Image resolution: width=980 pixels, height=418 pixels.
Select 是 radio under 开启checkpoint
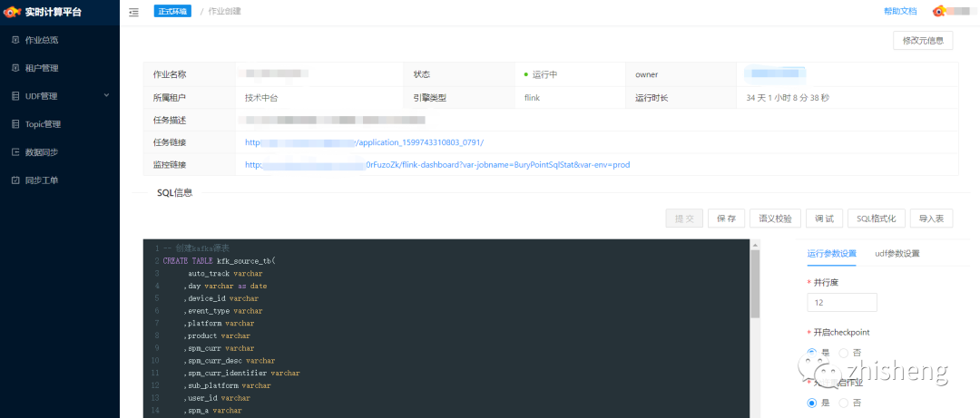[x=812, y=353]
